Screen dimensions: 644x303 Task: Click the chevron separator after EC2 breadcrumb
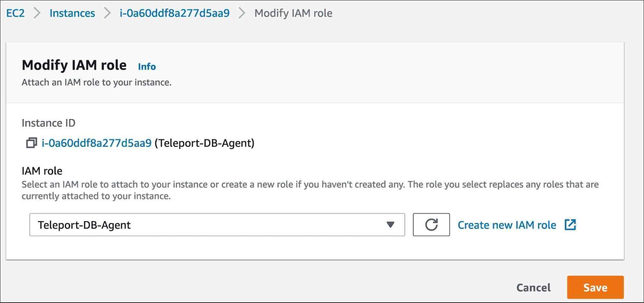pos(37,13)
